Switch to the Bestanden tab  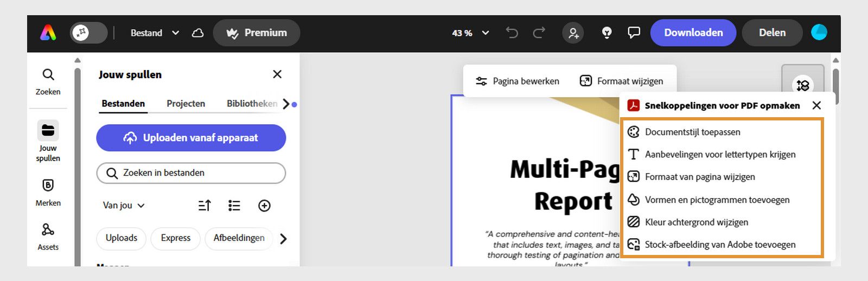[x=123, y=104]
